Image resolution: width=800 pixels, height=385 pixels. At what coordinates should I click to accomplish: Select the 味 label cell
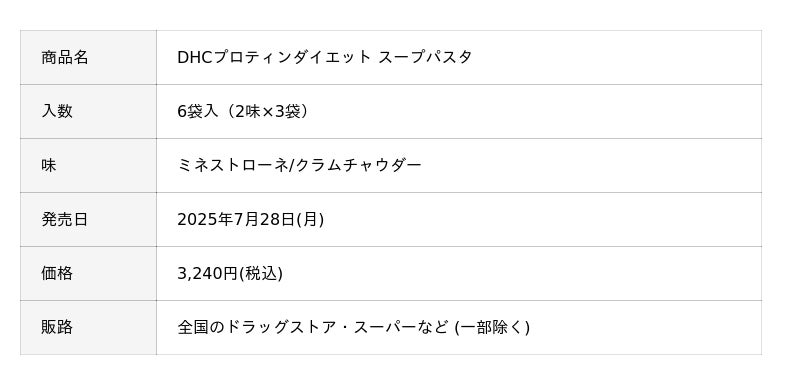tap(88, 166)
